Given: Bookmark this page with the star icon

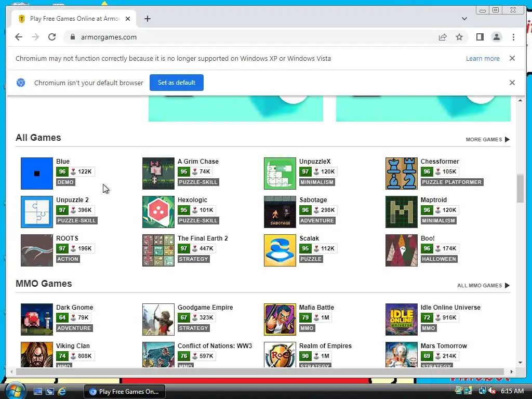Looking at the screenshot, I should (x=459, y=37).
